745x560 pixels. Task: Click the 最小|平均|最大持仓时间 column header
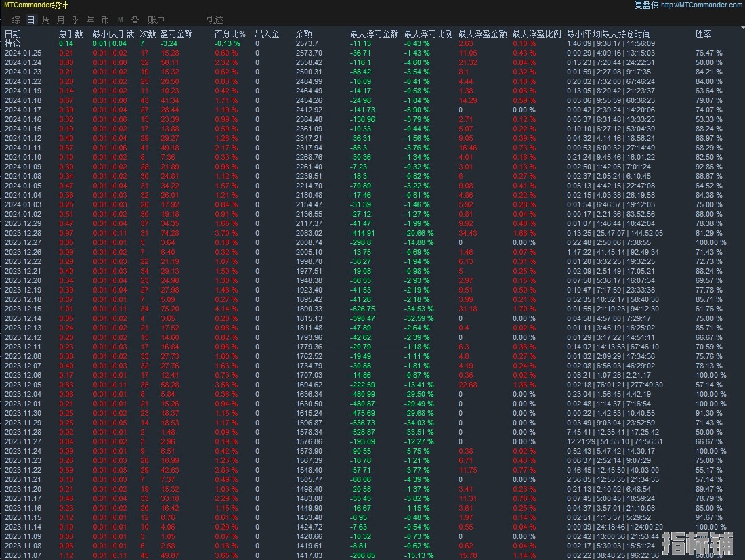tap(609, 34)
